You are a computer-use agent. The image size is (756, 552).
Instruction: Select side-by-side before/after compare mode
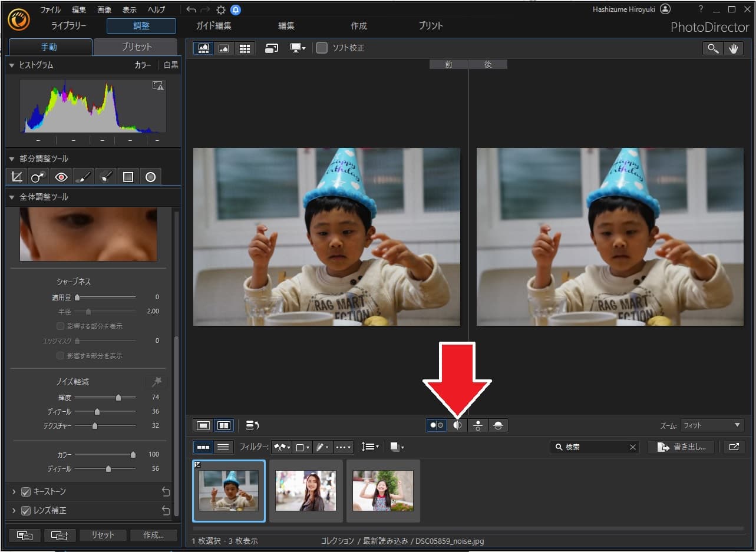pos(437,425)
